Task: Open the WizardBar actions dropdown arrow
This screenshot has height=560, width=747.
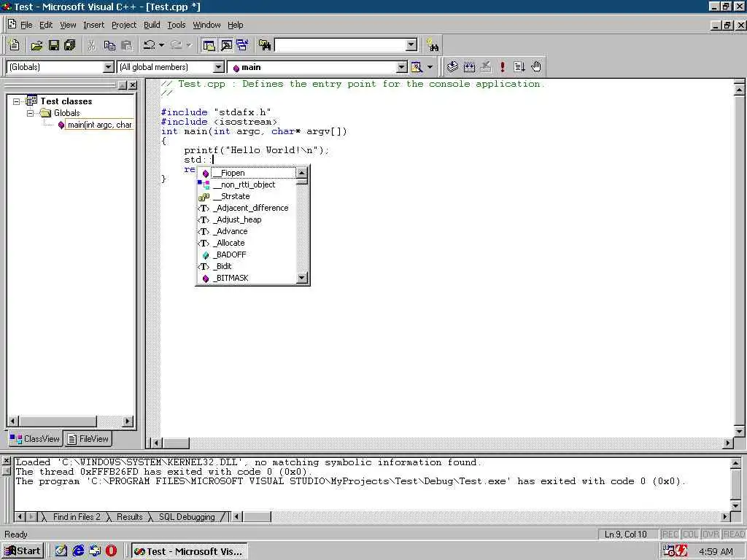Action: pyautogui.click(x=430, y=67)
